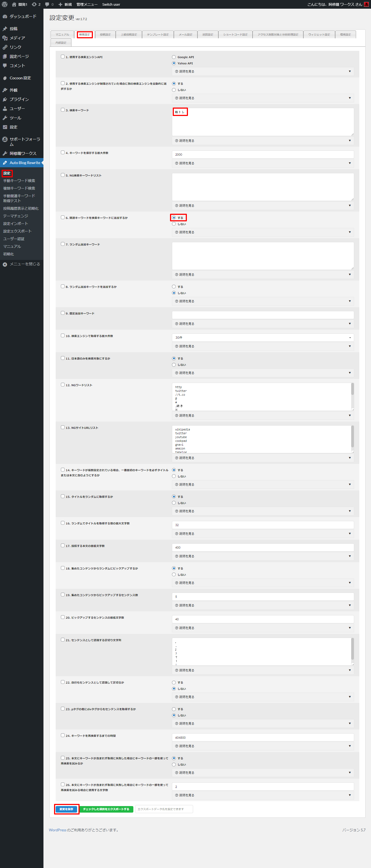Click the plus icon for 新規
The width and height of the screenshot is (371, 868).
pyautogui.click(x=60, y=4)
